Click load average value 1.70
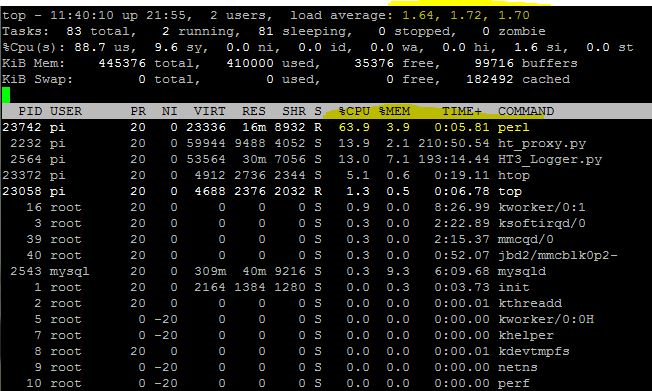Viewport: 652px width, 391px height. (x=514, y=16)
